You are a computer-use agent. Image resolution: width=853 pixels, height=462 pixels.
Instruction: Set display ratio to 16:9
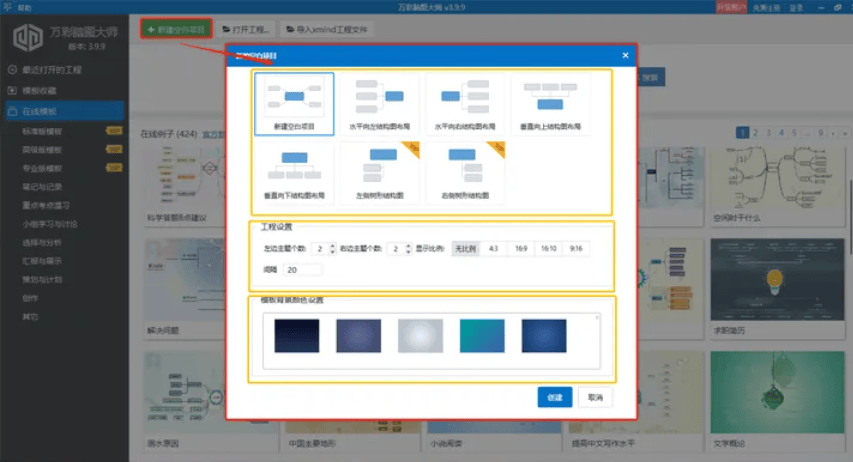(x=521, y=248)
